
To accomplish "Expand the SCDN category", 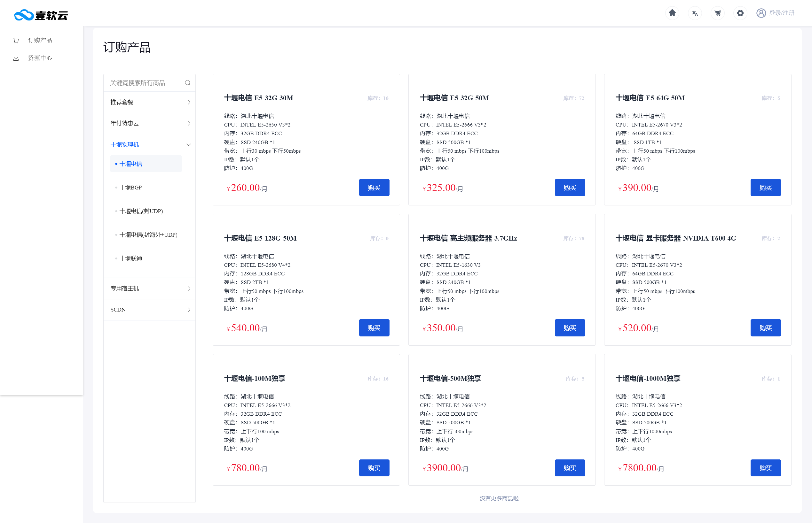I will point(150,309).
